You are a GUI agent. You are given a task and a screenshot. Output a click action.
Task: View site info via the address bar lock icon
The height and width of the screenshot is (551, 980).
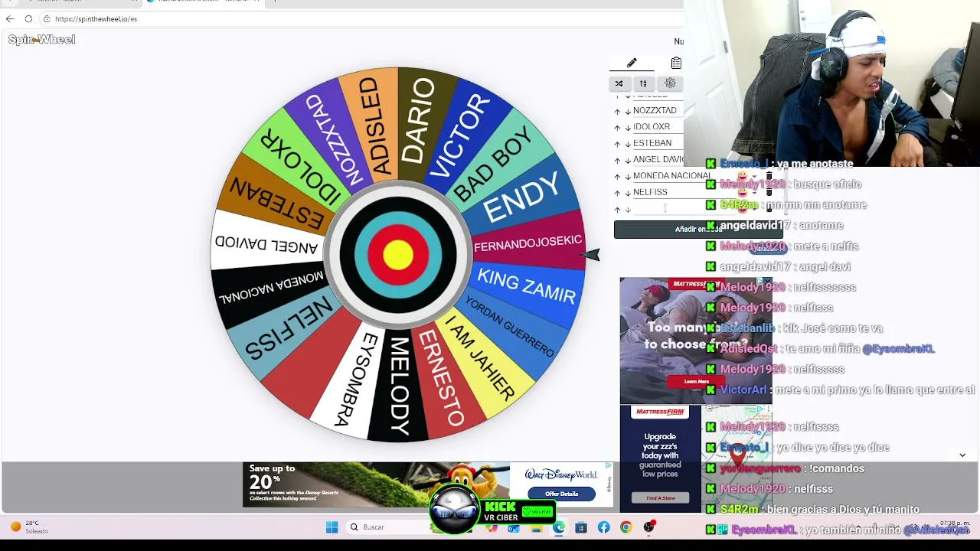click(x=47, y=18)
